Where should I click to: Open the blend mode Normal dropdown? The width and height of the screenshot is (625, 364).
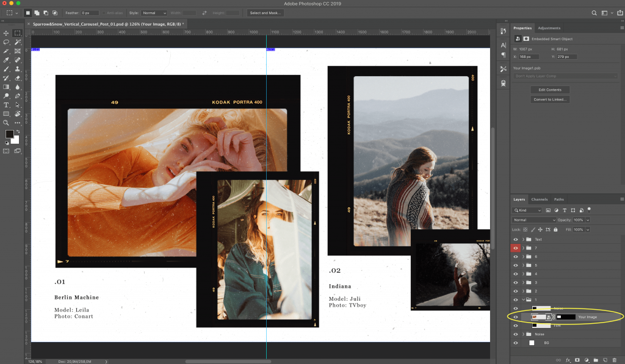tap(533, 220)
